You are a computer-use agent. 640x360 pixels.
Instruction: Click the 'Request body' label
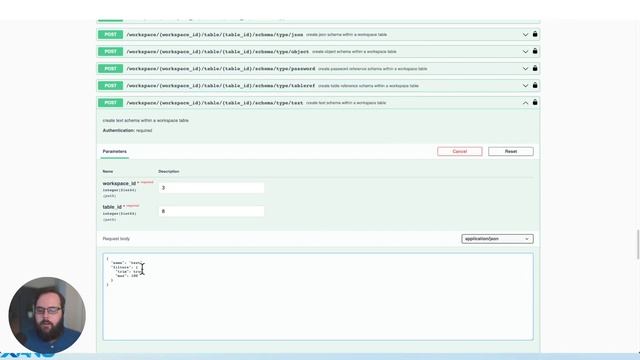116,239
